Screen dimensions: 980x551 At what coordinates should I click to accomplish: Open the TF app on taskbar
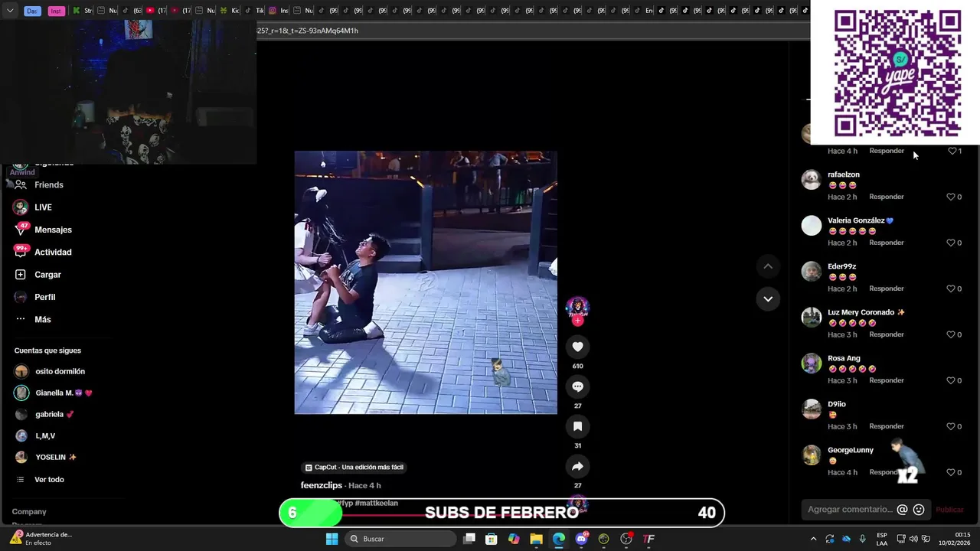click(648, 539)
